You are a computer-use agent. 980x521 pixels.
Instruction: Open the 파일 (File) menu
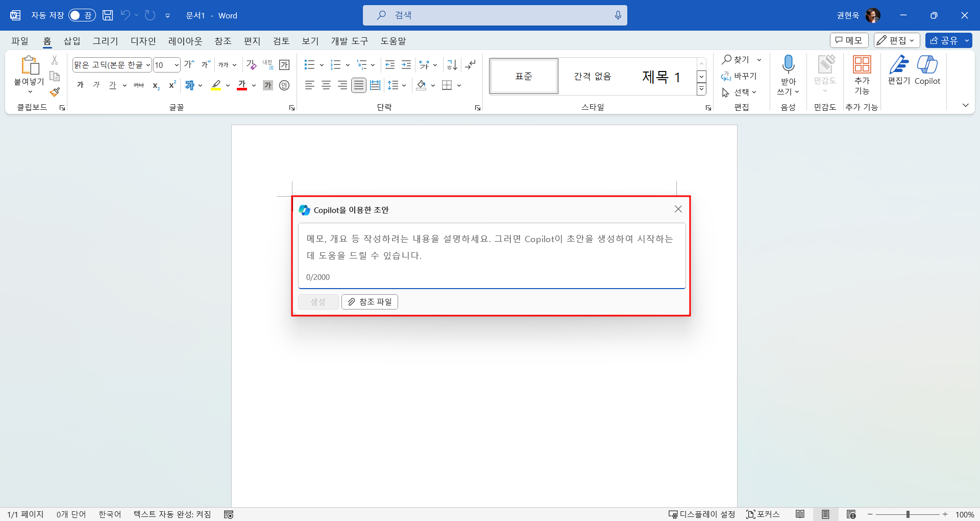(x=20, y=41)
